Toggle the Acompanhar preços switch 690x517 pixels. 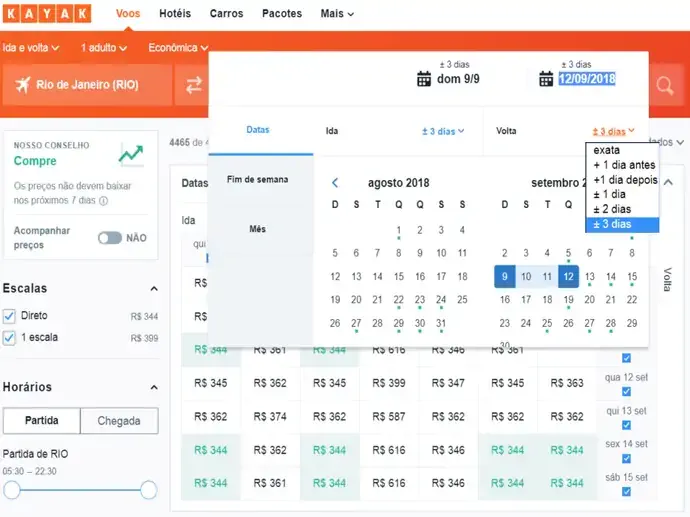click(x=110, y=238)
